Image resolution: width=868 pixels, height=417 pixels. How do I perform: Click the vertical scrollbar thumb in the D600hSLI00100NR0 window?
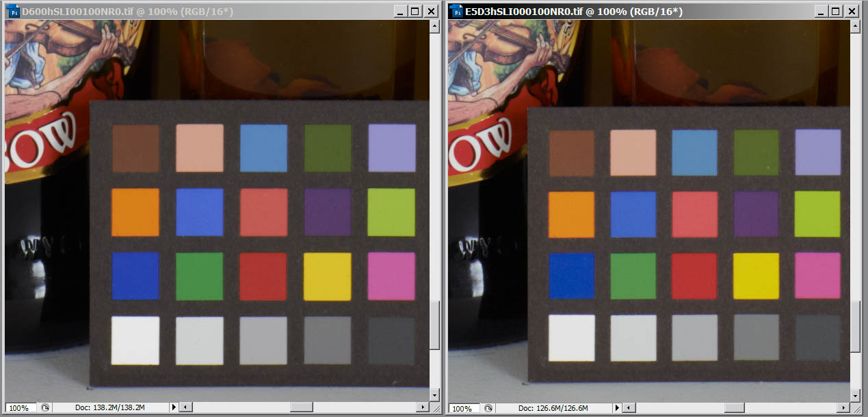click(434, 325)
